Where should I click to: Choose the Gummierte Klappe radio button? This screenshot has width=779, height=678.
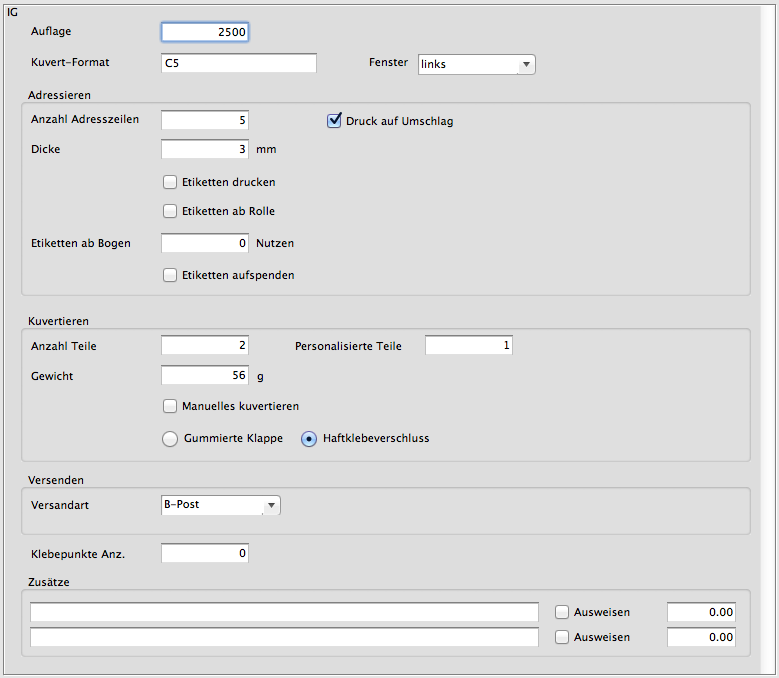click(x=170, y=438)
